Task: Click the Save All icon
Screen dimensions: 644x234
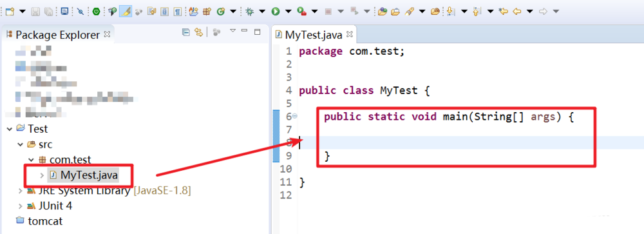Action: tap(48, 12)
